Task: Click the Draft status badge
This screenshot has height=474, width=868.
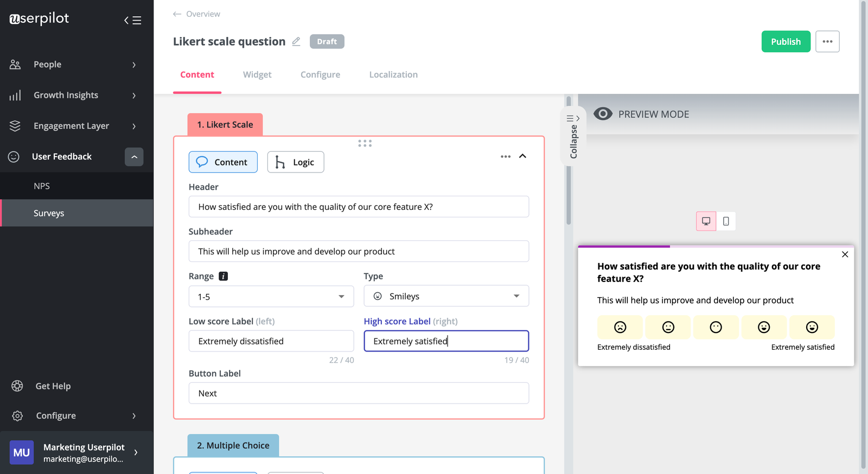Action: tap(327, 42)
